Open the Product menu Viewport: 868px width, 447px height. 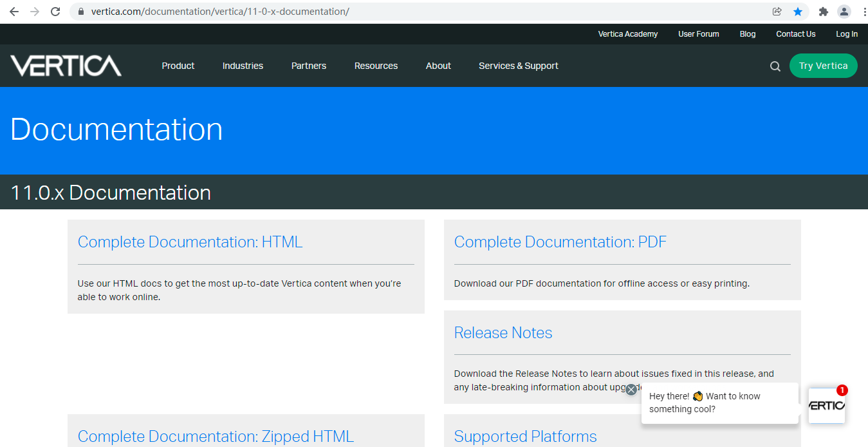(178, 66)
